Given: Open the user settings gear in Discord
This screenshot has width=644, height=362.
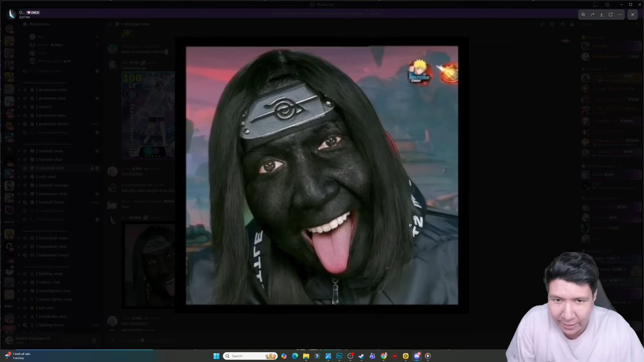Looking at the screenshot, I should (94, 340).
